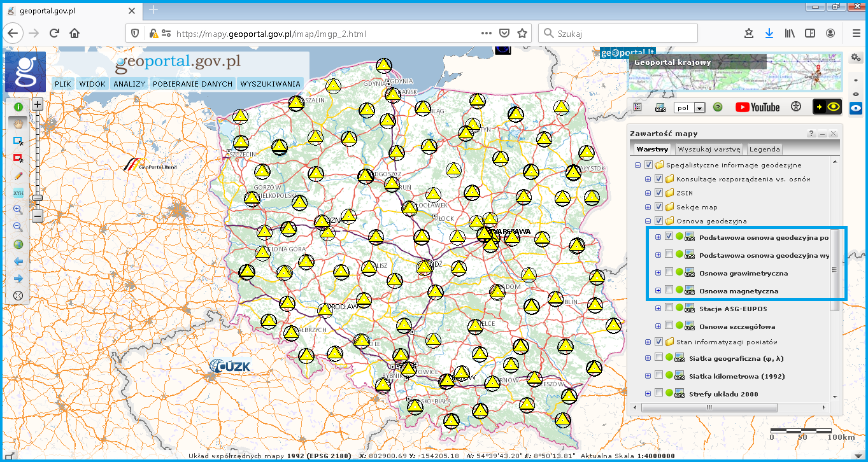Bookmark this page with star icon
This screenshot has width=868, height=462.
pos(523,33)
